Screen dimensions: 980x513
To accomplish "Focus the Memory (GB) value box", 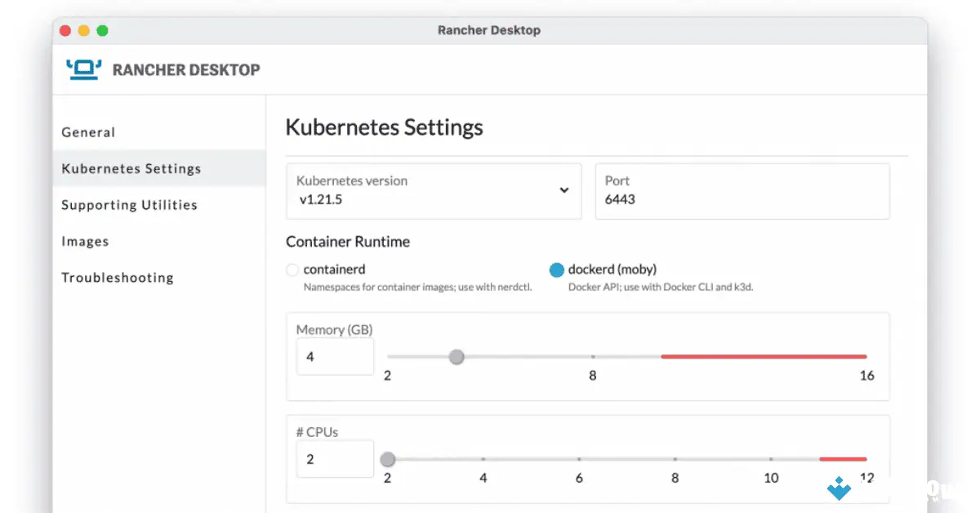I will (x=335, y=357).
